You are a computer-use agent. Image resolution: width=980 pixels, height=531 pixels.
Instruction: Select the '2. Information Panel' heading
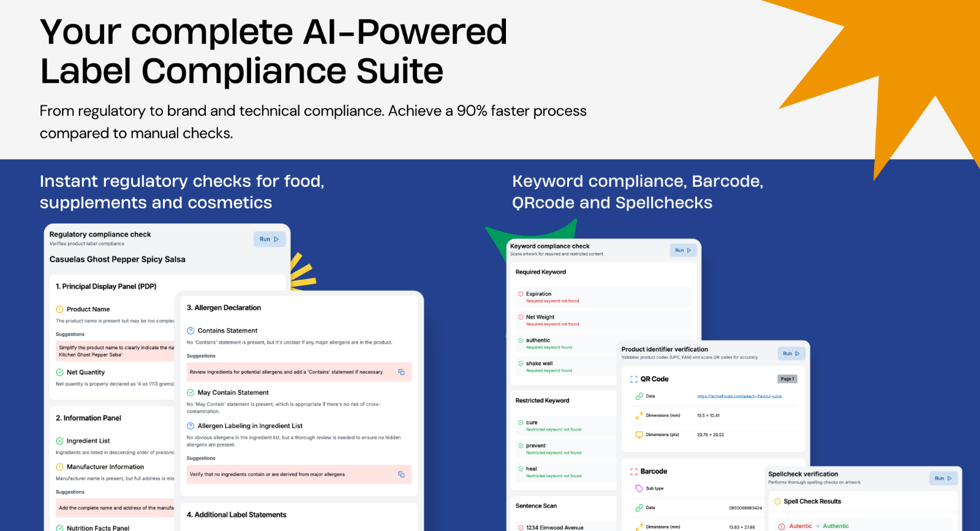coord(88,418)
